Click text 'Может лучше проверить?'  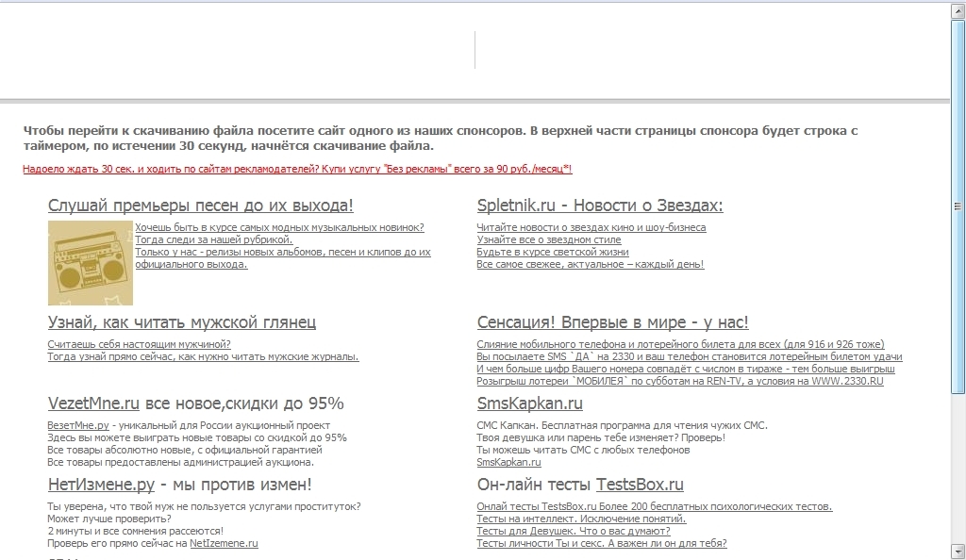click(109, 519)
